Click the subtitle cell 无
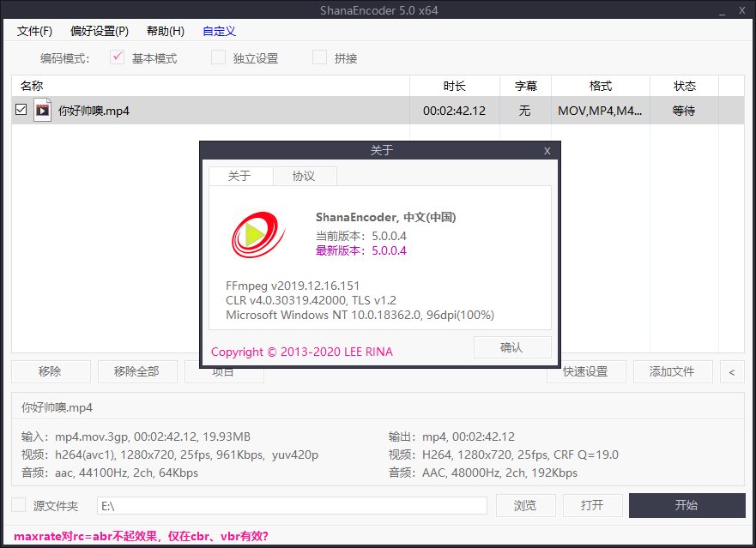This screenshot has height=548, width=756. pyautogui.click(x=525, y=111)
